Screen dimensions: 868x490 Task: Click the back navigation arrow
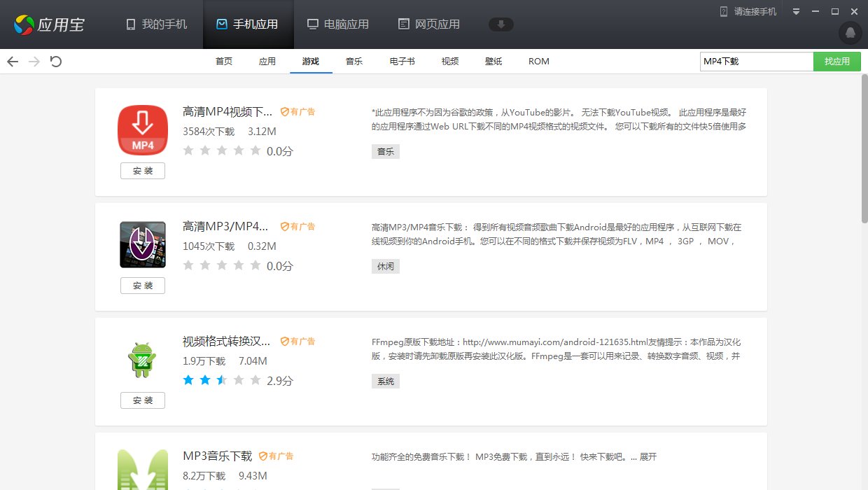point(13,62)
